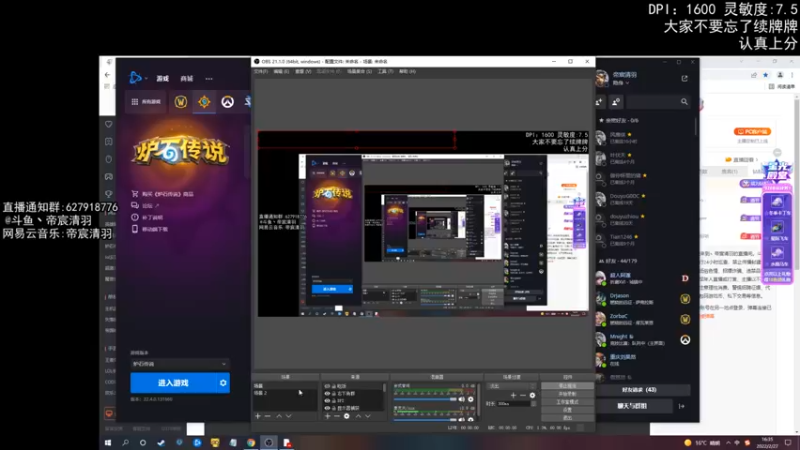Remove selected scene with minus button
Screen dimensions: 800x450
pos(267,416)
